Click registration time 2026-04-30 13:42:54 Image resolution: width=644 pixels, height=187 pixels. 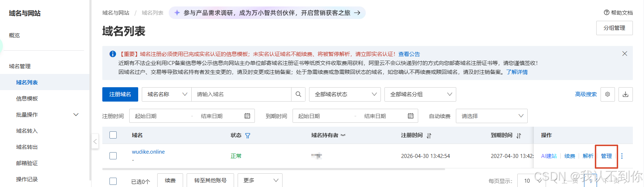point(425,156)
